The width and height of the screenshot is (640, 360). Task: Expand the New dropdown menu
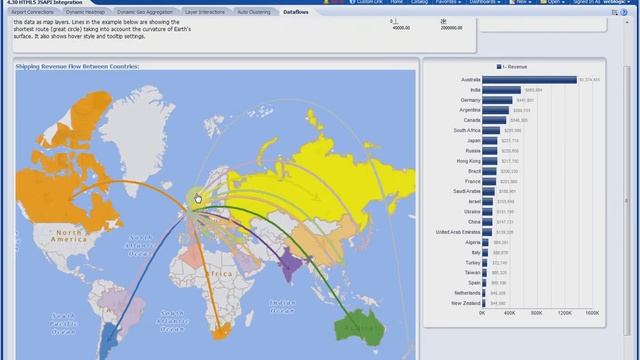coord(520,2)
